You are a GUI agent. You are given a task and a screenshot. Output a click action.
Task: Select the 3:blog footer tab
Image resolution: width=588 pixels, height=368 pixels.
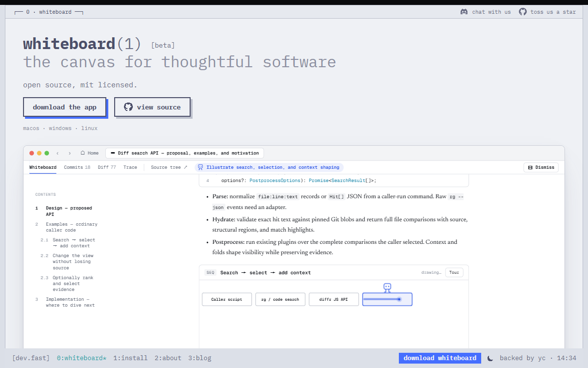tap(199, 358)
